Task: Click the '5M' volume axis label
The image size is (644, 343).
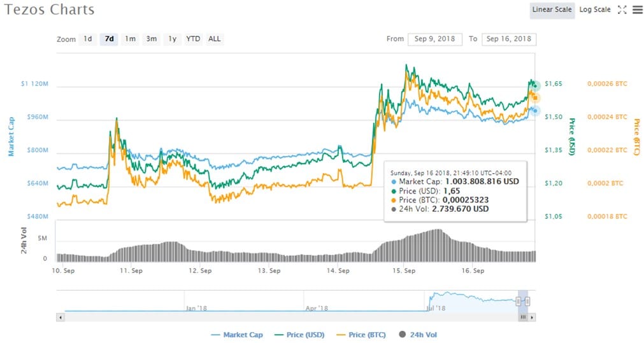Action: click(42, 239)
